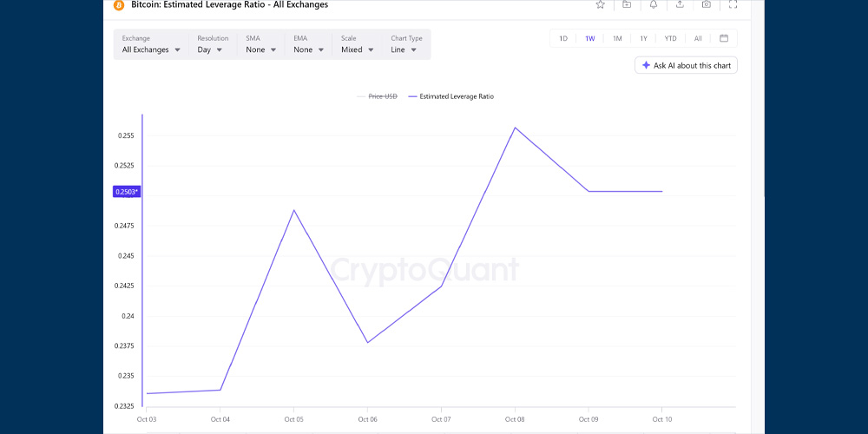The height and width of the screenshot is (434, 868).
Task: Select the 1D time range
Action: coord(563,38)
